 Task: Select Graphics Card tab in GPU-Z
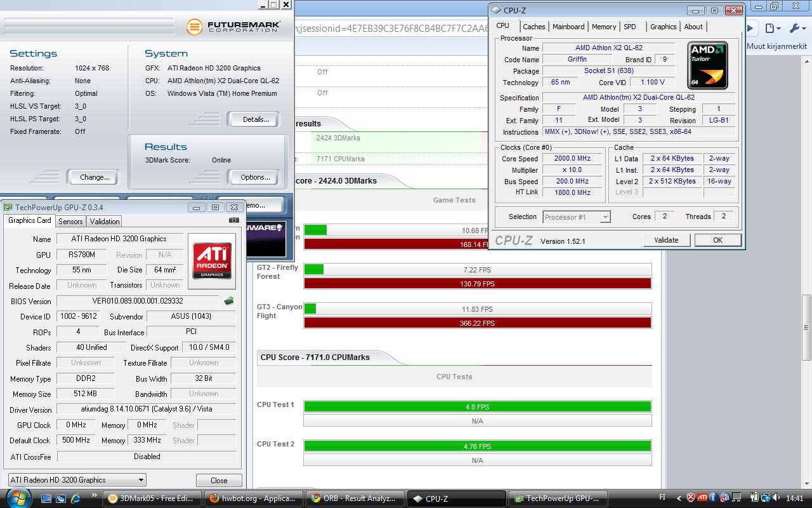[x=29, y=220]
